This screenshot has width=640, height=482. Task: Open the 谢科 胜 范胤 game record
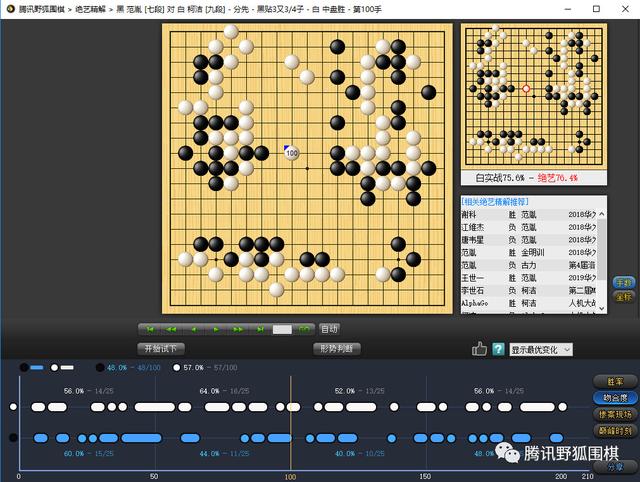point(529,214)
